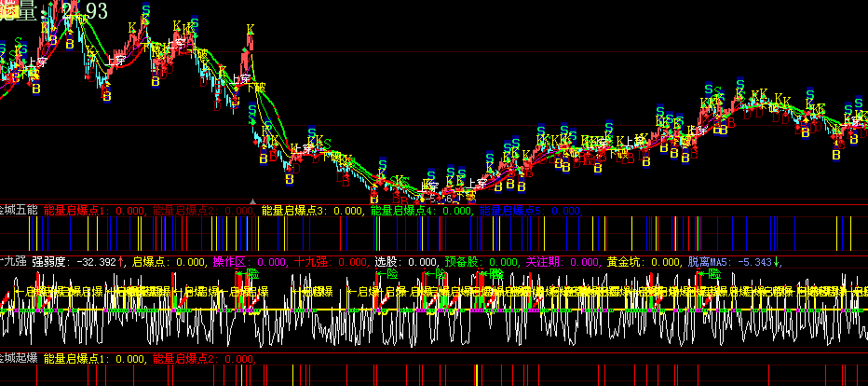868x386 pixels.
Task: Click the yellow 黄金坑: 0.000 label
Action: (x=644, y=262)
